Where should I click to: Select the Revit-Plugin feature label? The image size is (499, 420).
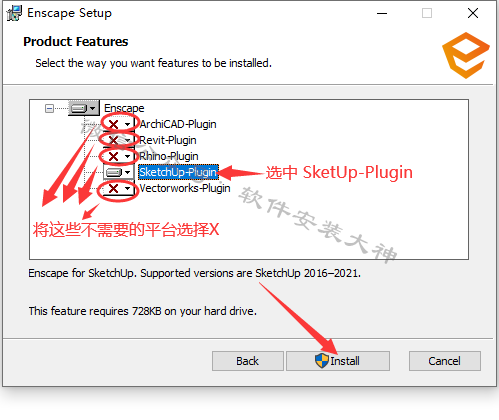168,140
